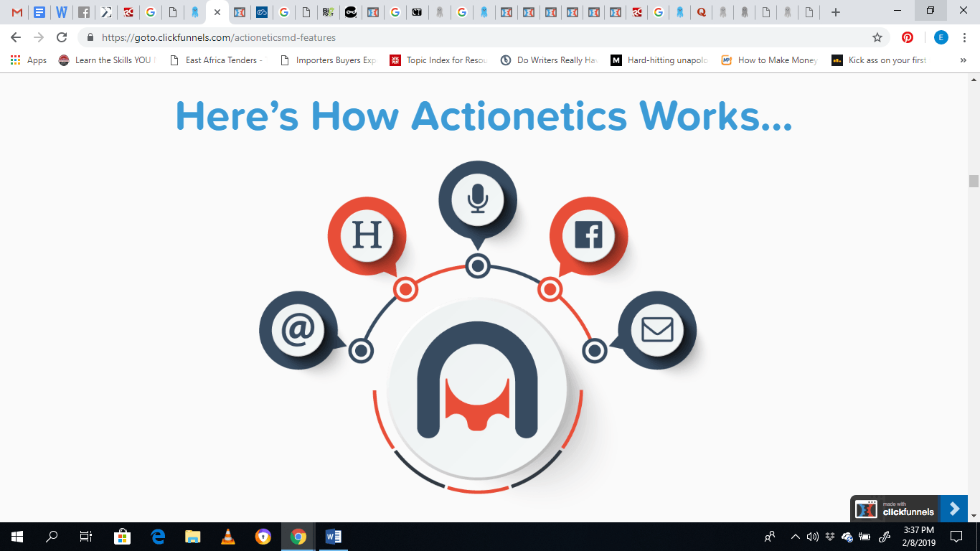Click the central Actionetics logo
The height and width of the screenshot is (551, 980).
[478, 390]
